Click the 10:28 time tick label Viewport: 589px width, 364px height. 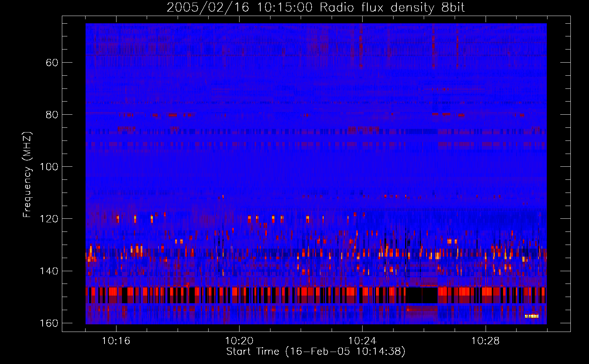485,341
